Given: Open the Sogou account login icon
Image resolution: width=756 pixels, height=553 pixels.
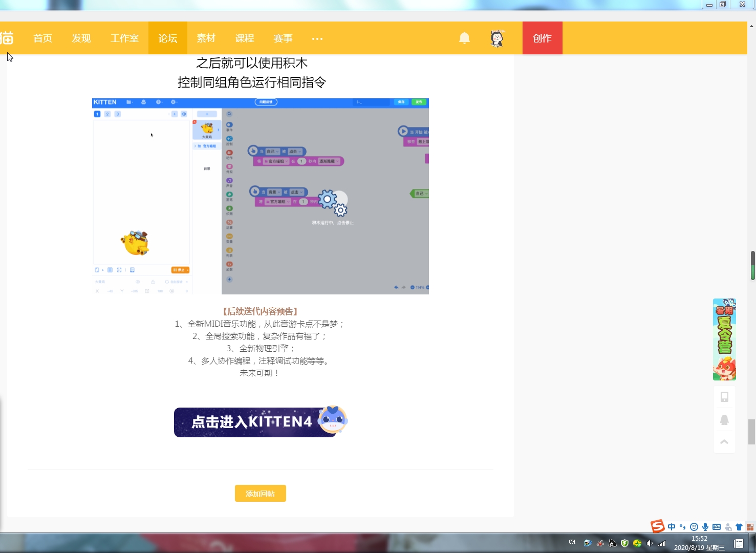Looking at the screenshot, I should (x=728, y=527).
